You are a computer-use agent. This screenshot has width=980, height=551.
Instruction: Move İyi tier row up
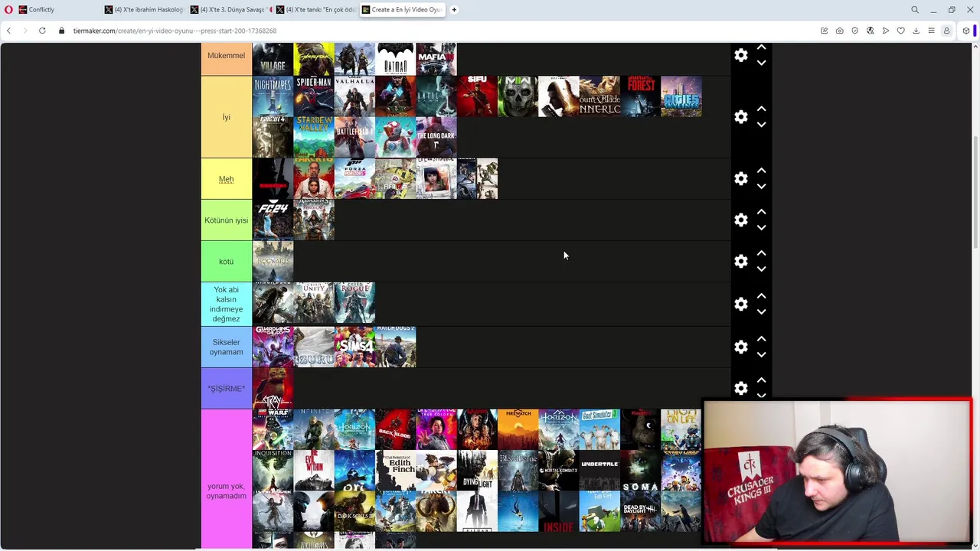coord(761,109)
